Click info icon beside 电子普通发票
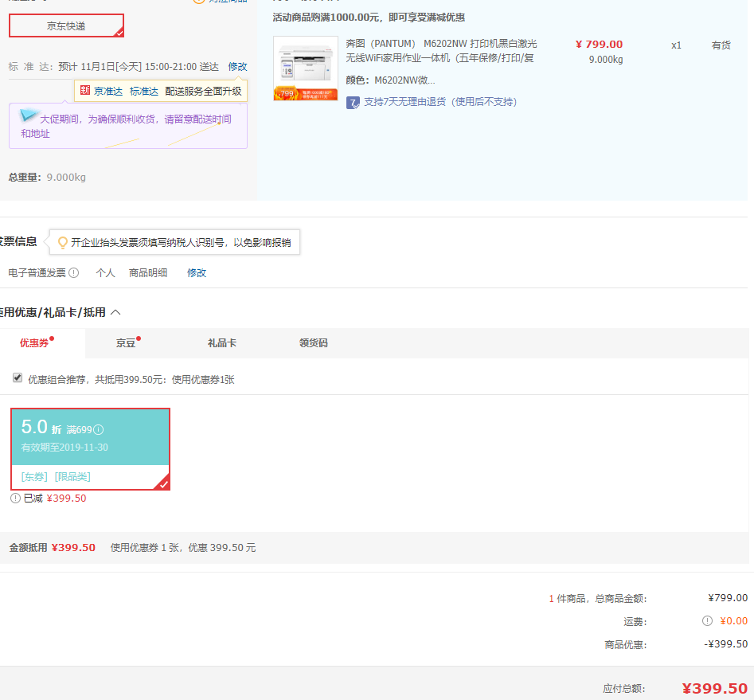Image resolution: width=754 pixels, height=700 pixels. [73, 273]
